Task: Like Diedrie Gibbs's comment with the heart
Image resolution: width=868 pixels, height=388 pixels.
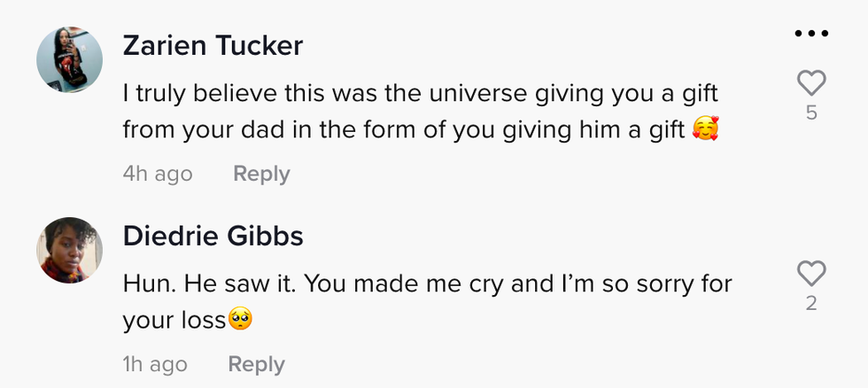Action: click(811, 273)
